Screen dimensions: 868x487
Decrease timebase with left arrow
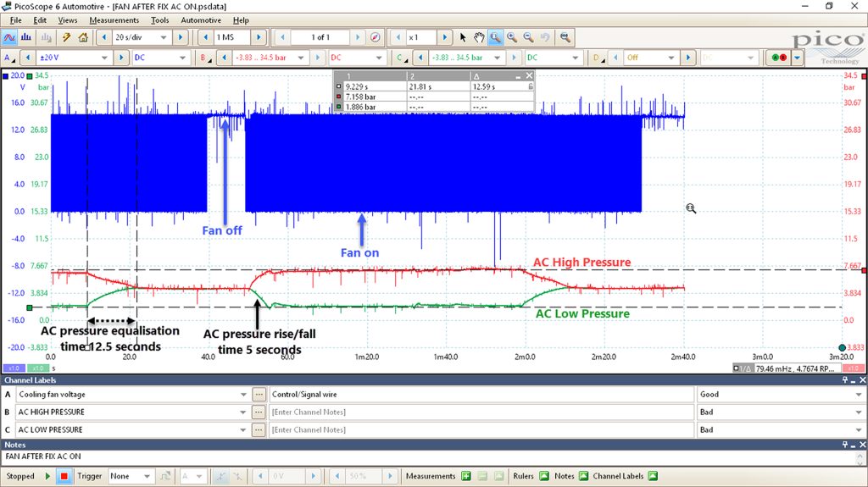[104, 37]
